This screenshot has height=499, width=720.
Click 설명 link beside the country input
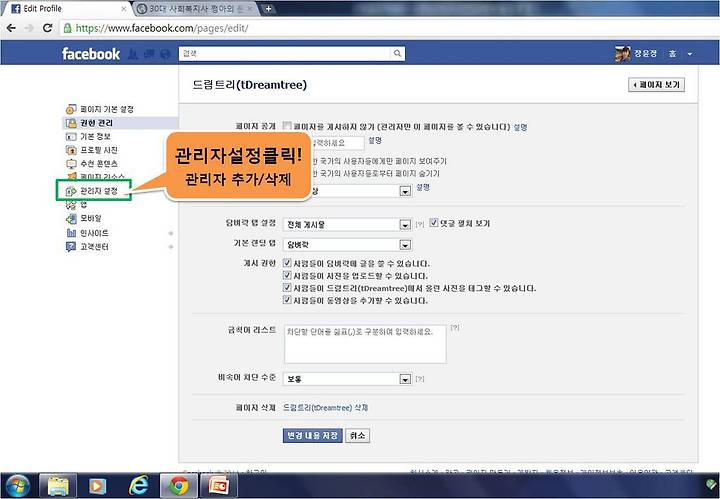[375, 140]
